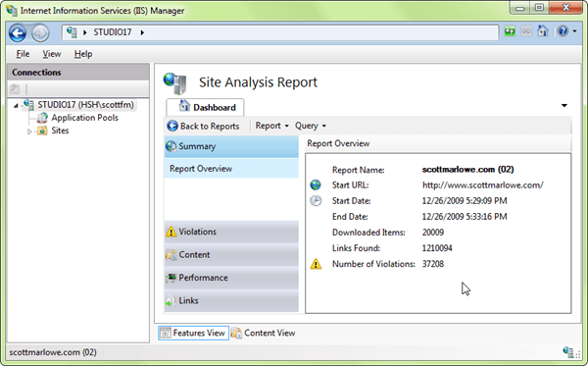Click the Report Overview panel heading

tap(338, 144)
